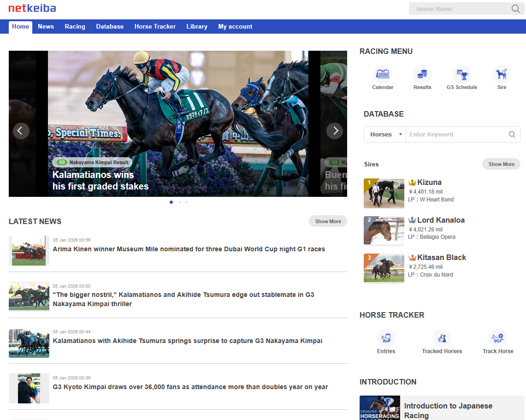
Task: Open "The bigger nostril" Kalamatianos article
Action: tap(183, 299)
